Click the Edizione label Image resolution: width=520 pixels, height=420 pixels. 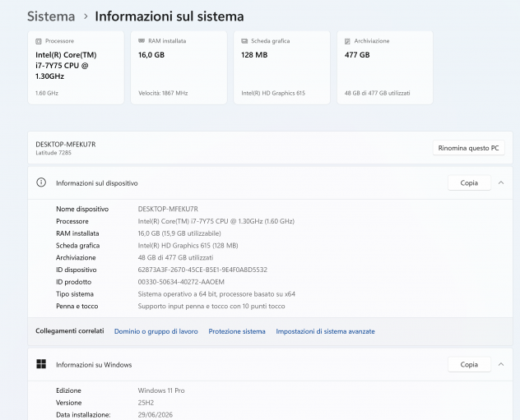68,390
